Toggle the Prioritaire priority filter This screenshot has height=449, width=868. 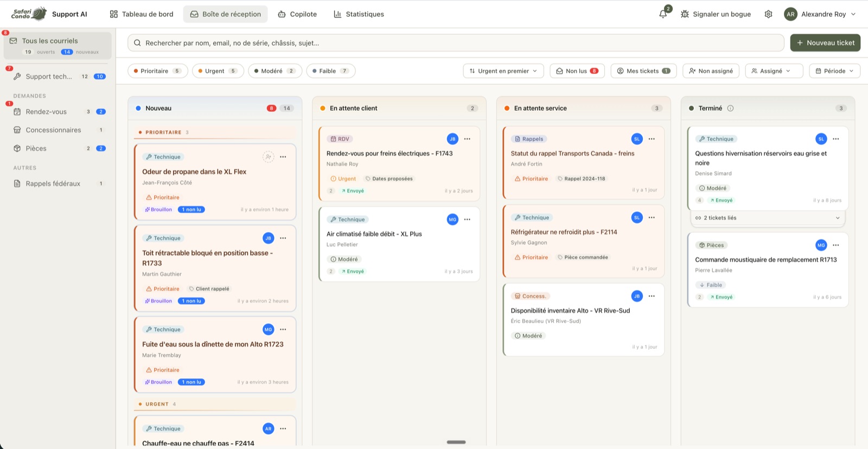(158, 71)
